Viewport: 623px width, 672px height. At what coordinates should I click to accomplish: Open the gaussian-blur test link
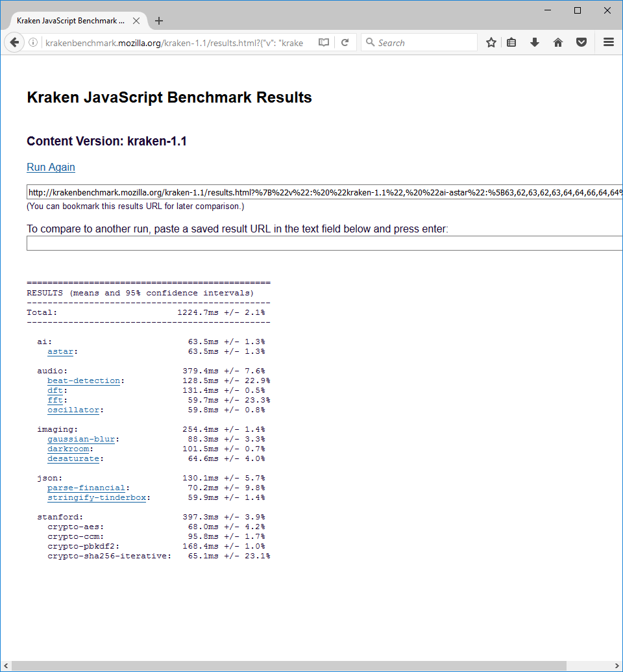pyautogui.click(x=81, y=440)
